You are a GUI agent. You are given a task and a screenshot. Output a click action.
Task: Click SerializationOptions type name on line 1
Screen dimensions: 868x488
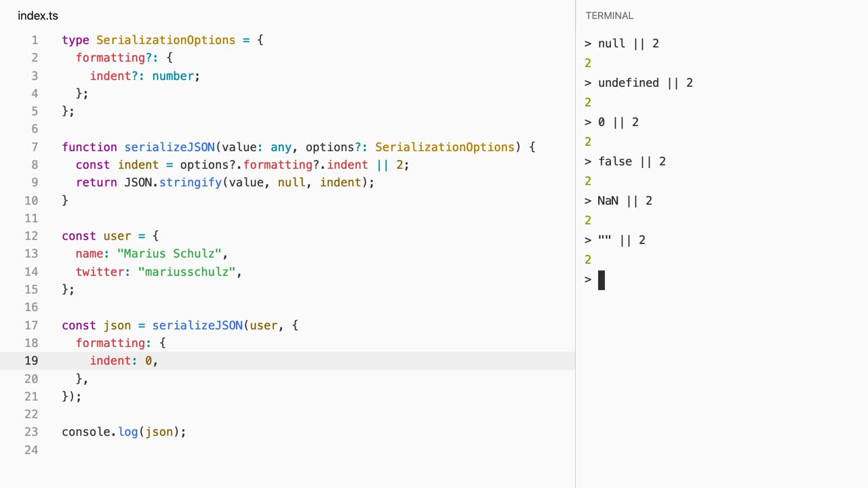tap(165, 40)
